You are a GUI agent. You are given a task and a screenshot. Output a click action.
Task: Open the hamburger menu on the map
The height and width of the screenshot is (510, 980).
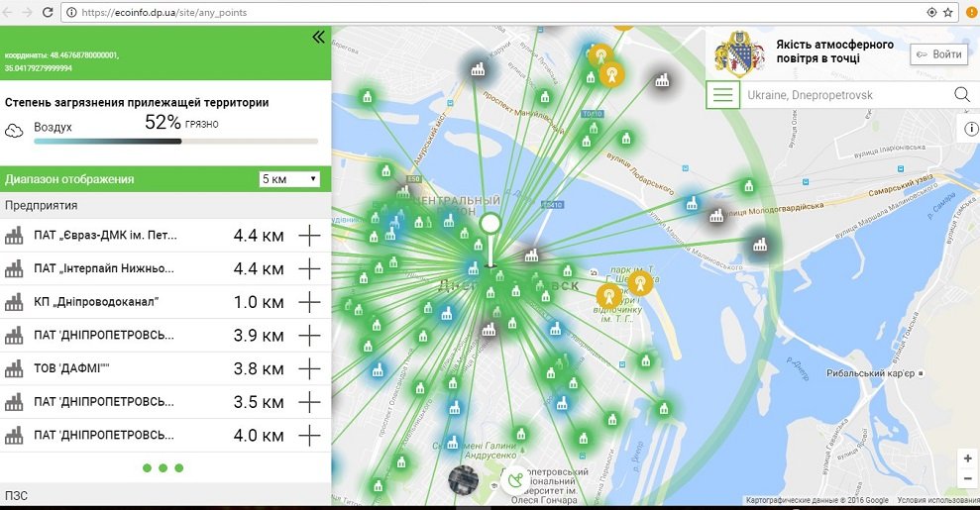coord(723,95)
